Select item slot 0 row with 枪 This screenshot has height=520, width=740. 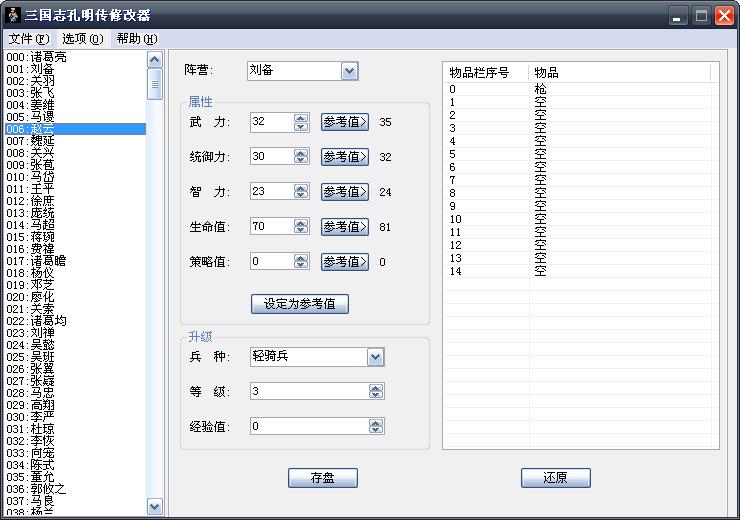coord(540,89)
